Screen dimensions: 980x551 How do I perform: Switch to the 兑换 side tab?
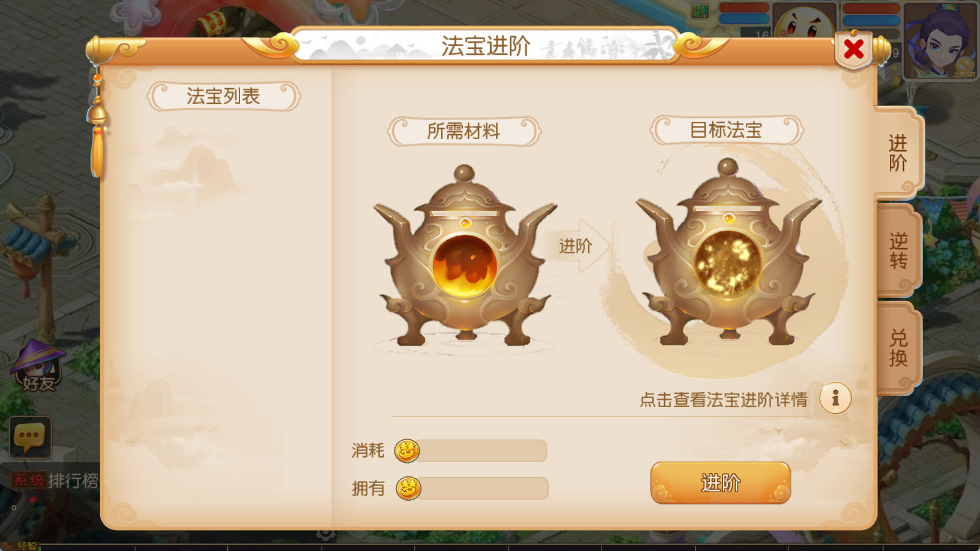point(898,348)
